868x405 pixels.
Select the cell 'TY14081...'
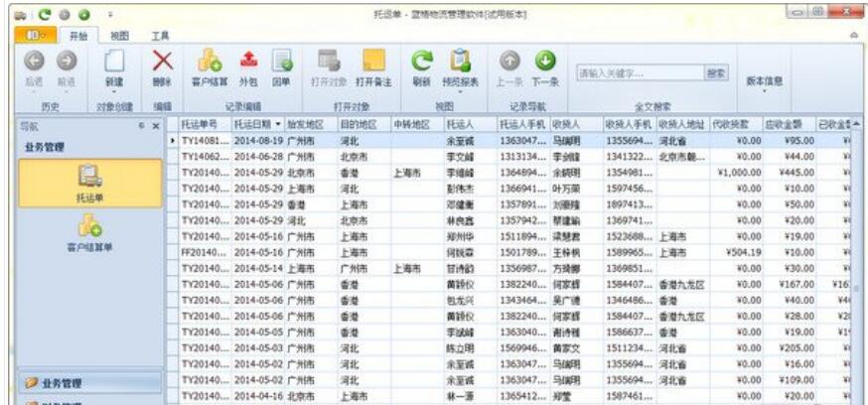pos(205,141)
